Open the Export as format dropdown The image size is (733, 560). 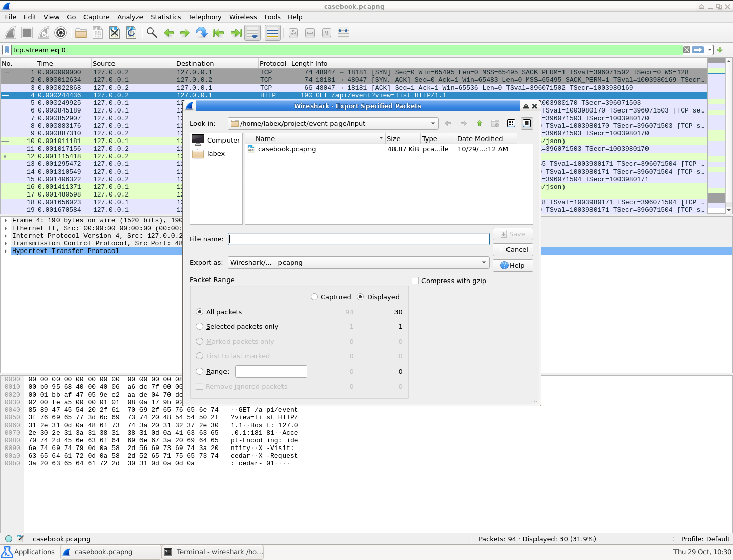pyautogui.click(x=358, y=263)
